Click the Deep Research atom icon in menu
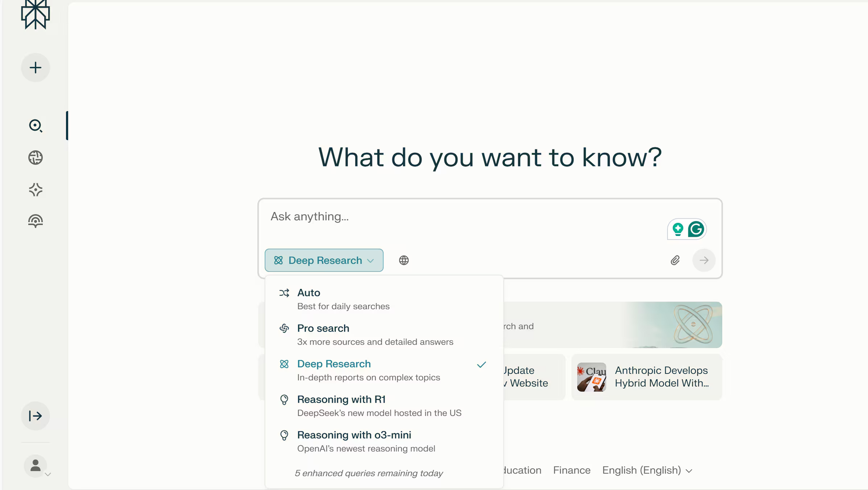This screenshot has height=490, width=868. [284, 364]
